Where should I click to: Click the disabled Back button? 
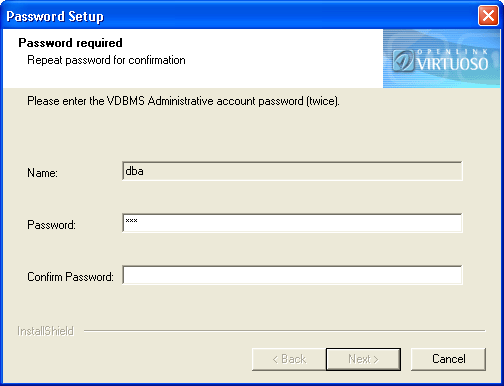(x=289, y=359)
